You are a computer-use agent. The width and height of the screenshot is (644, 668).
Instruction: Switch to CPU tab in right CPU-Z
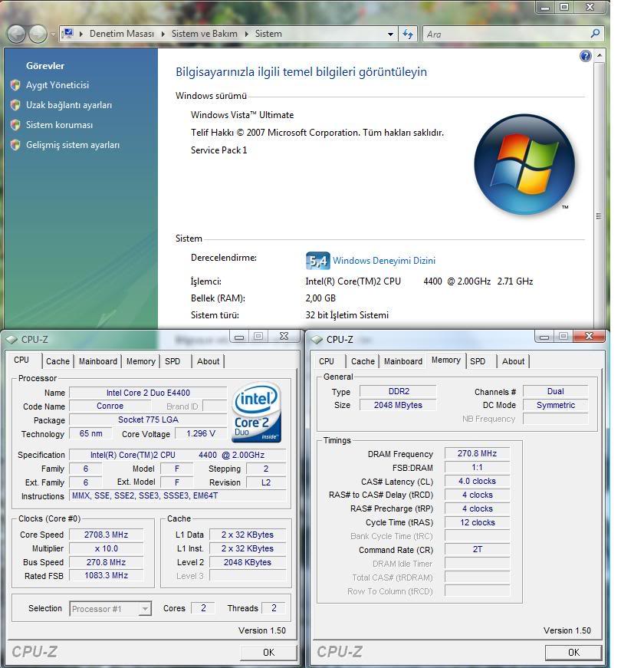click(x=327, y=361)
